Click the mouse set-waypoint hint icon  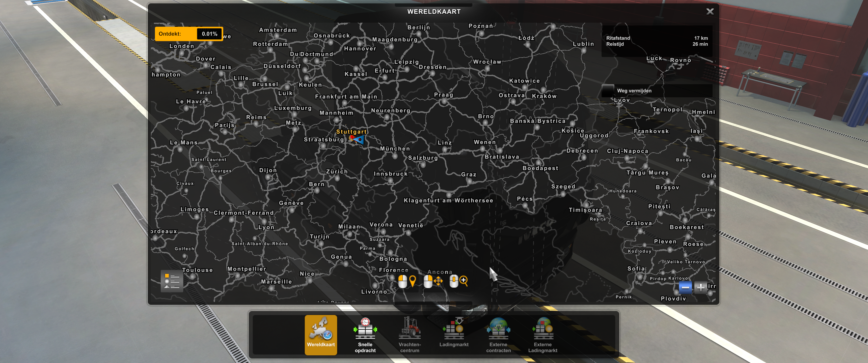click(x=407, y=281)
